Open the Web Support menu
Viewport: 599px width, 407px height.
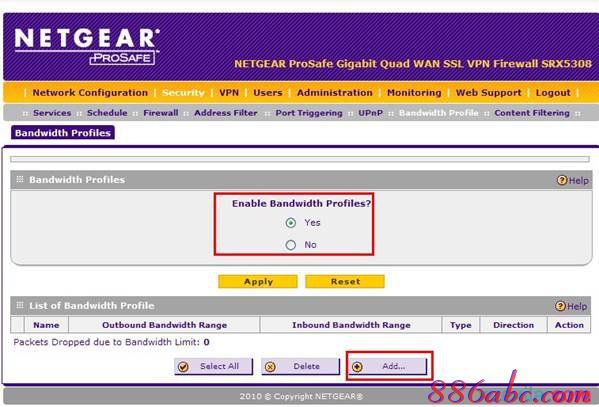pyautogui.click(x=489, y=92)
